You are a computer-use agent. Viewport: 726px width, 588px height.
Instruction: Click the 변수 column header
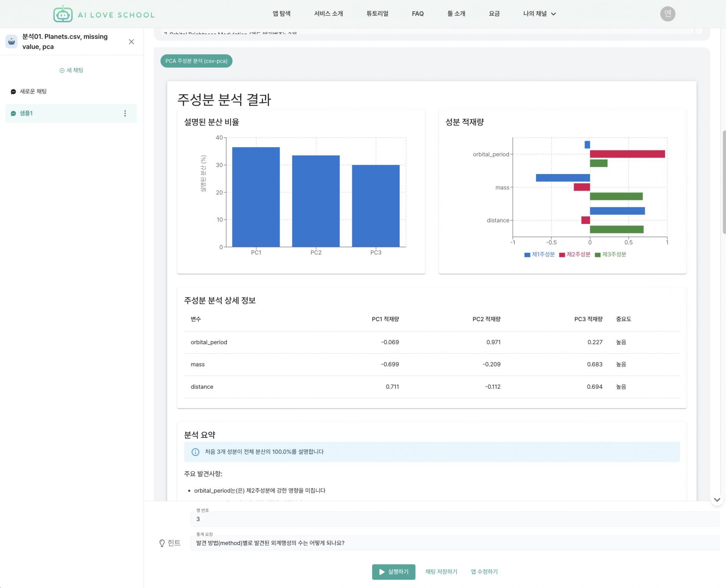pos(195,319)
